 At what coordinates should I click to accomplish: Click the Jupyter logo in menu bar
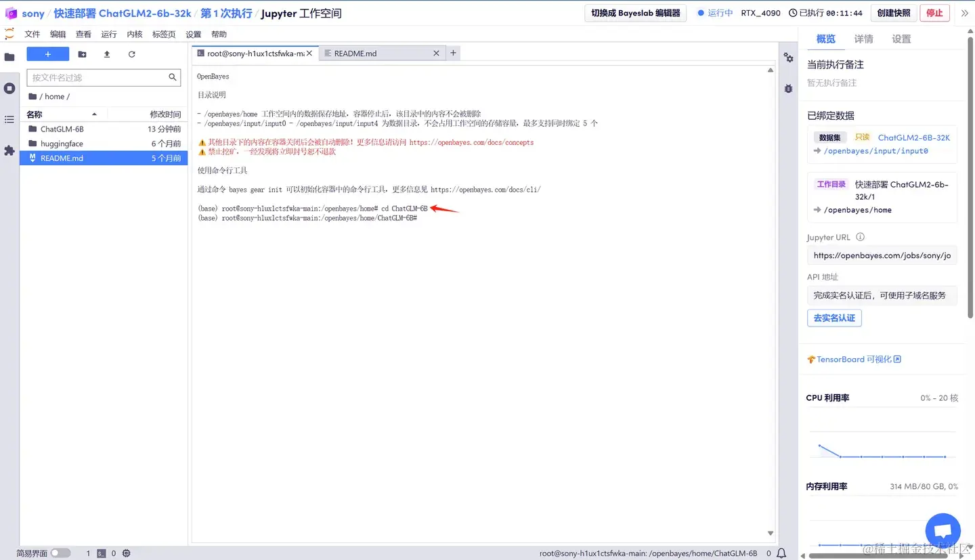coord(9,34)
